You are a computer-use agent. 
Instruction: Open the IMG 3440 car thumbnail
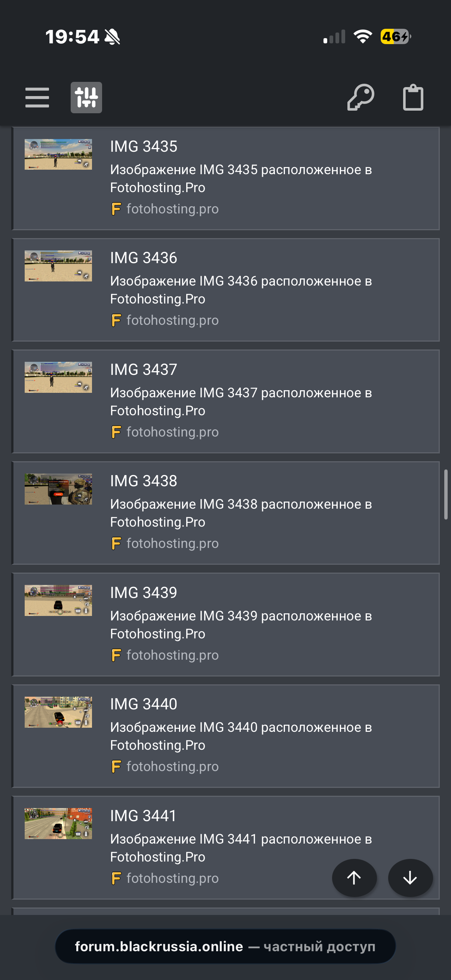click(x=58, y=712)
